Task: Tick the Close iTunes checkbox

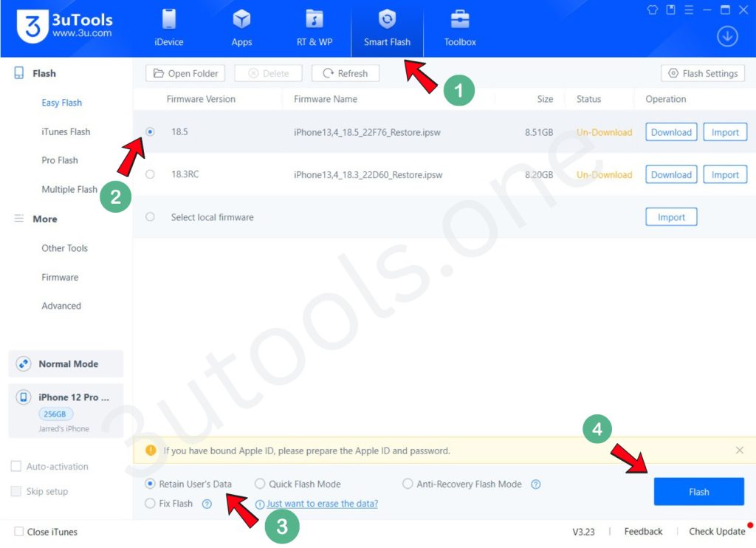Action: click(18, 532)
